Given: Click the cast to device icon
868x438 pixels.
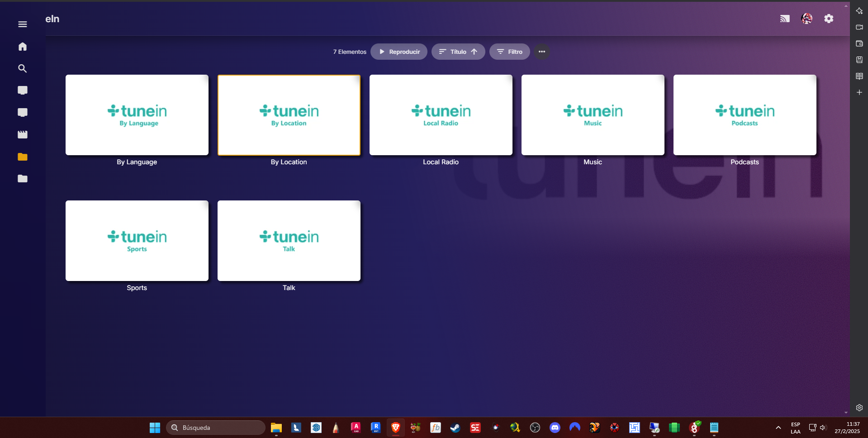Looking at the screenshot, I should (785, 19).
